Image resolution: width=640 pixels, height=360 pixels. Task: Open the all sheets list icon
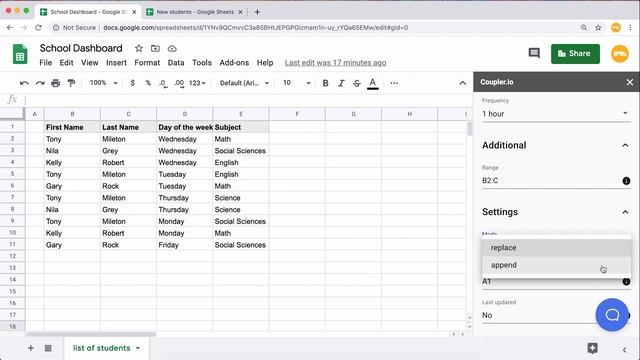[x=48, y=348]
